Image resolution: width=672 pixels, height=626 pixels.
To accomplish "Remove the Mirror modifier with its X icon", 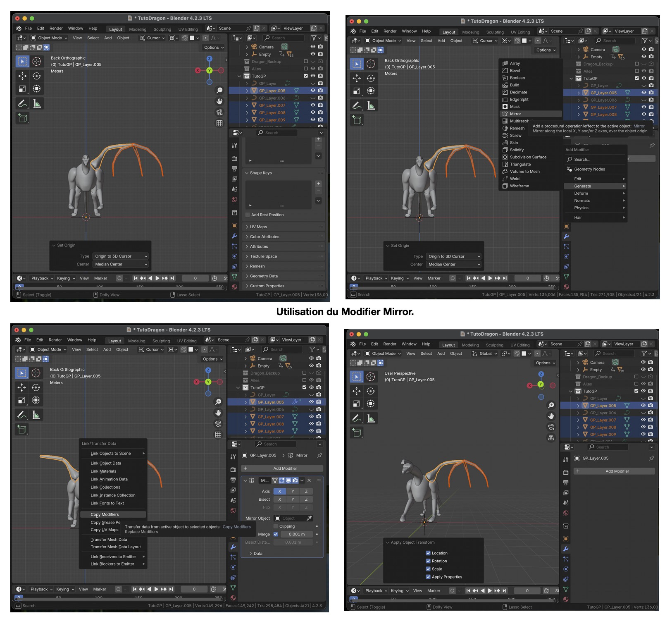I will (309, 480).
